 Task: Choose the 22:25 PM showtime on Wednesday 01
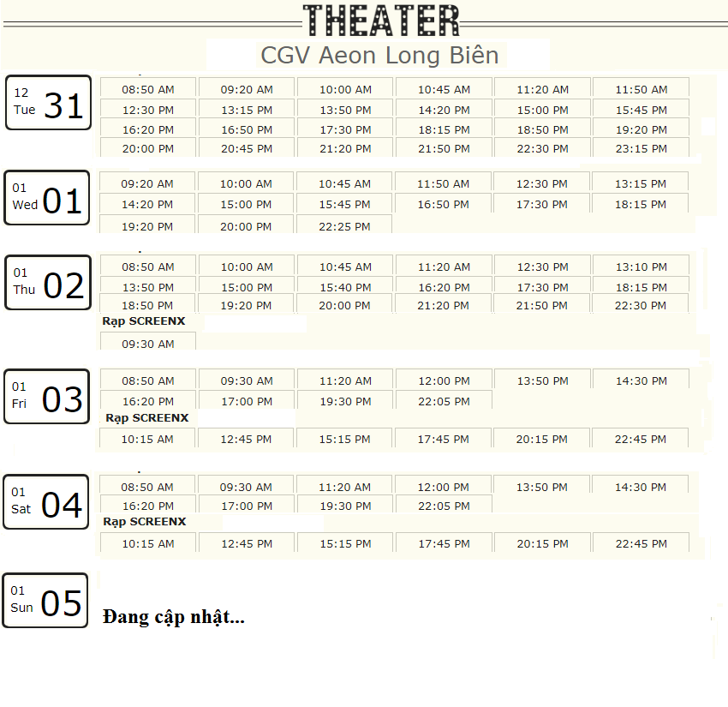click(344, 225)
